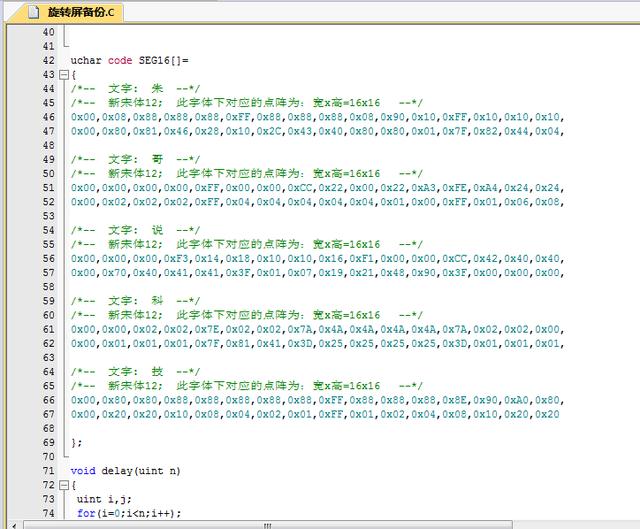Click the 'void' keyword on line 71
640x529 pixels.
[x=83, y=471]
